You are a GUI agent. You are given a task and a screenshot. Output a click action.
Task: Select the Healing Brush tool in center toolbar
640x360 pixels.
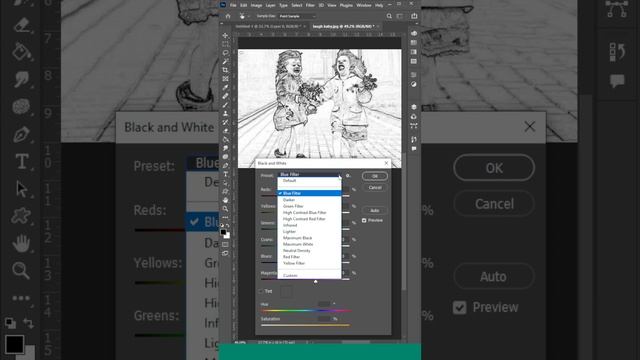pyautogui.click(x=225, y=96)
